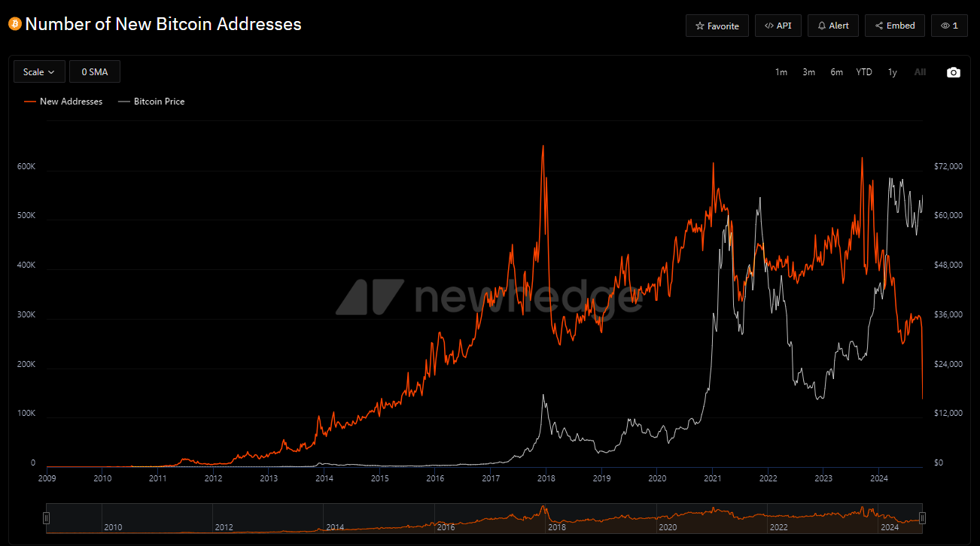Open the API button
Screen dimensions: 980x546
pos(778,26)
